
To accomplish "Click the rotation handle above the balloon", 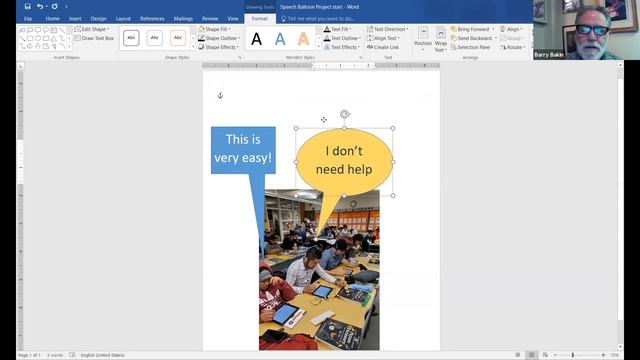I will [345, 114].
